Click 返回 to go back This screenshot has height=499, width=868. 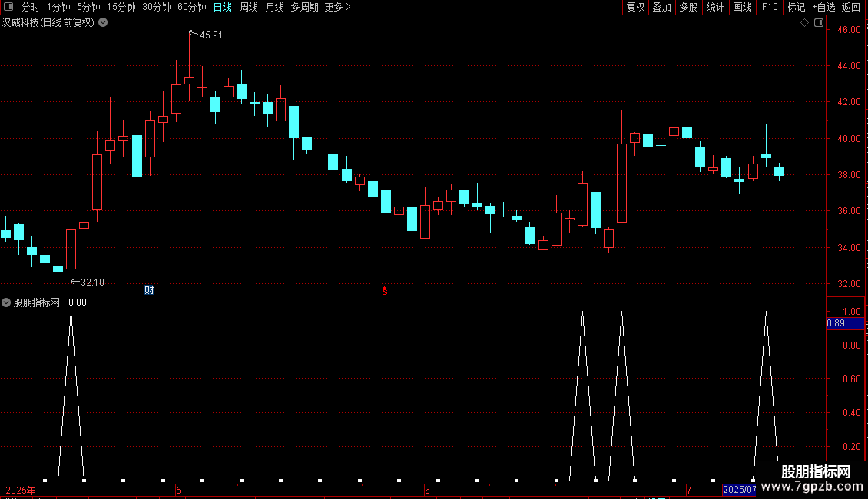pos(851,7)
